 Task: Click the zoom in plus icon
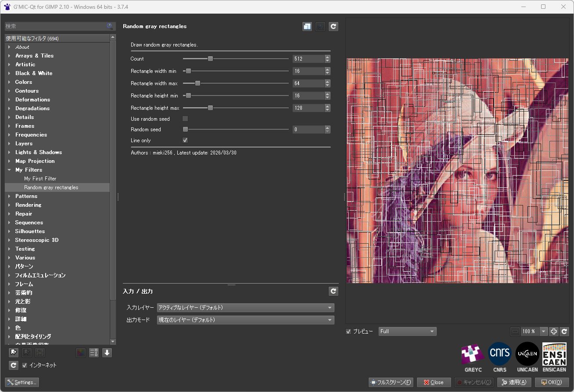(554, 331)
